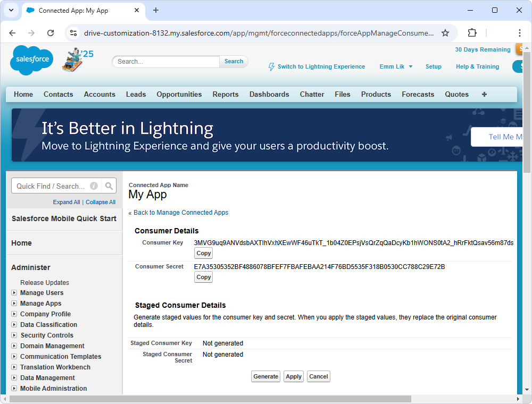Click the bookmark star in the address bar

pyautogui.click(x=445, y=32)
